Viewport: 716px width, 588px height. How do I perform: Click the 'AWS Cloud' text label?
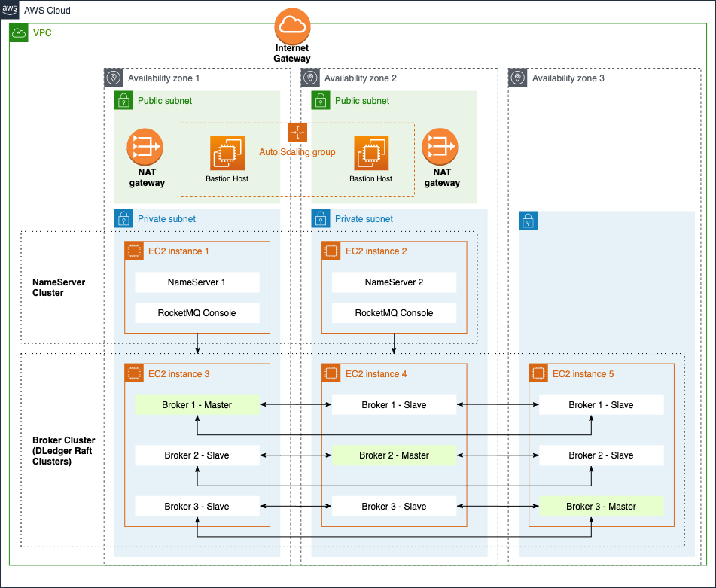(x=47, y=11)
